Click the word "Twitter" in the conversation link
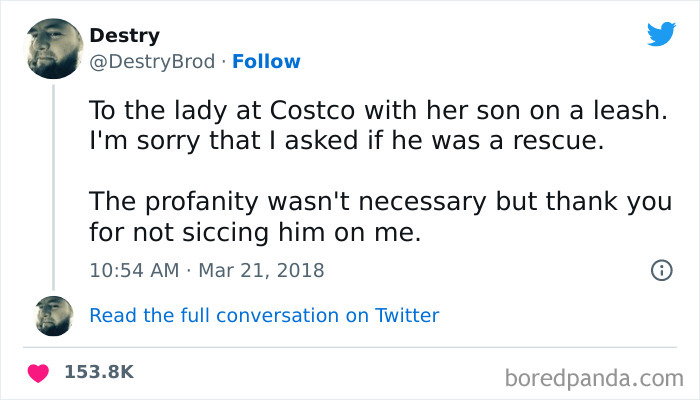 (x=407, y=315)
